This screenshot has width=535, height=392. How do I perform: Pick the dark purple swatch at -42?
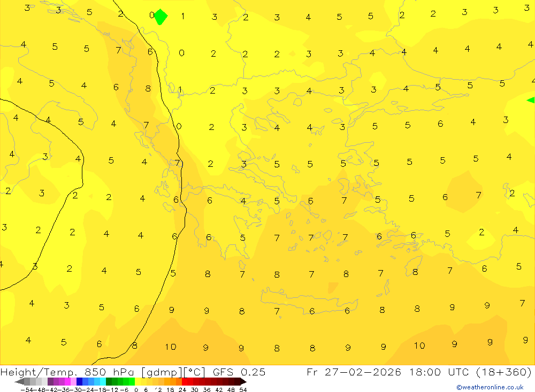(x=50, y=382)
